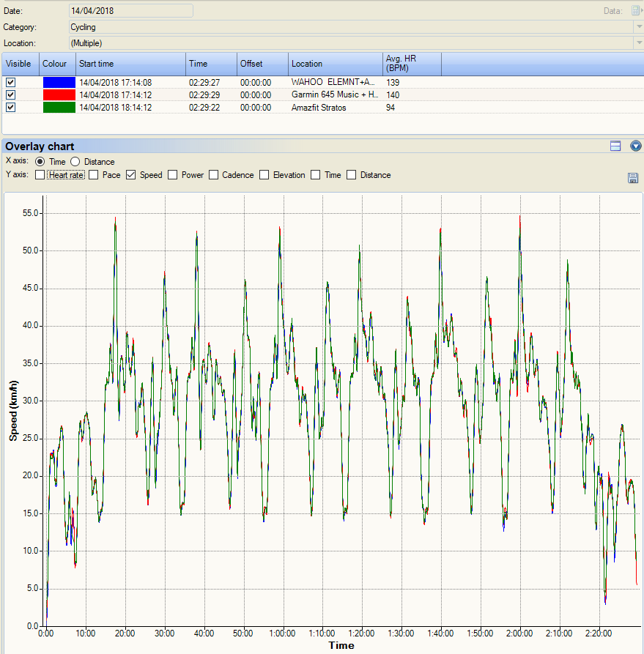Click the panel layout icon in Overlay chart header
Viewport: 644px width, 654px height.
tap(615, 146)
